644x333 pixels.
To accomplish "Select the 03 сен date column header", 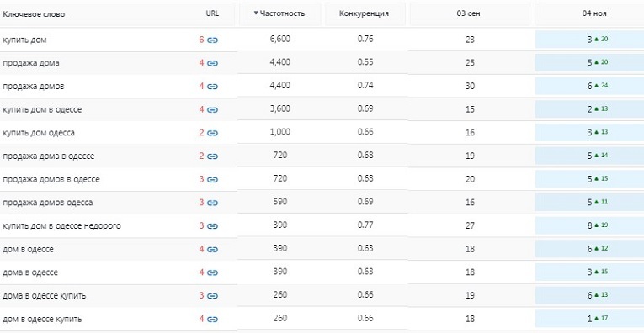I will (469, 13).
